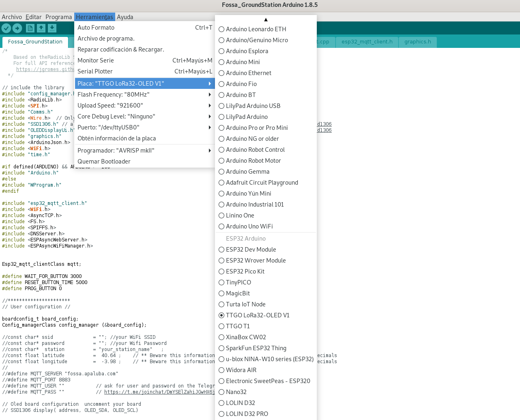Image resolution: width=520 pixels, height=420 pixels.
Task: Click Obtén información de la placa
Action: tap(144, 138)
